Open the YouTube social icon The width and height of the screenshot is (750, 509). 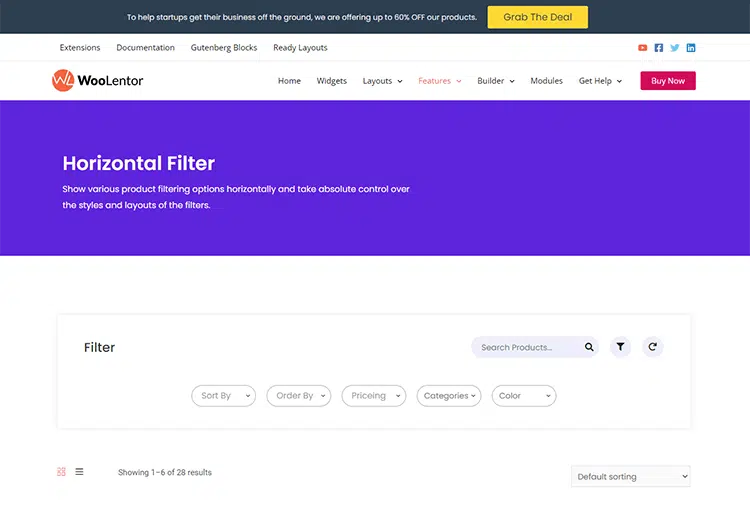click(x=643, y=48)
